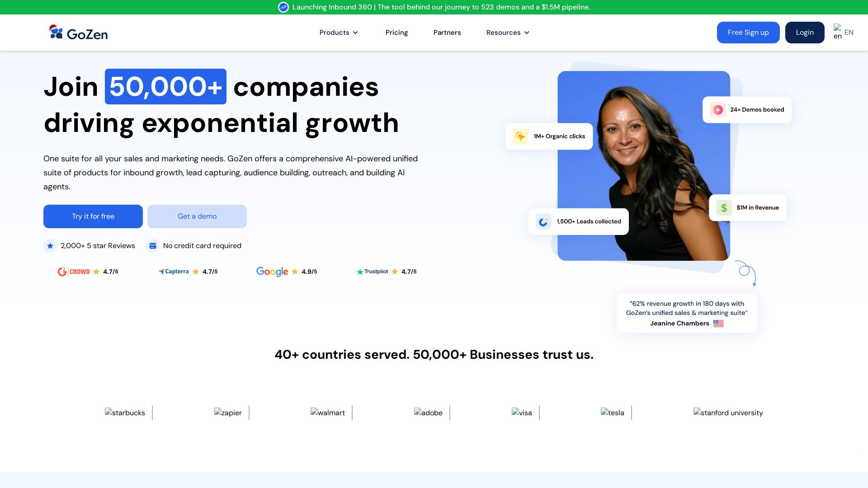Go to the Partners menu item
Image resolution: width=868 pixels, height=488 pixels.
(447, 33)
